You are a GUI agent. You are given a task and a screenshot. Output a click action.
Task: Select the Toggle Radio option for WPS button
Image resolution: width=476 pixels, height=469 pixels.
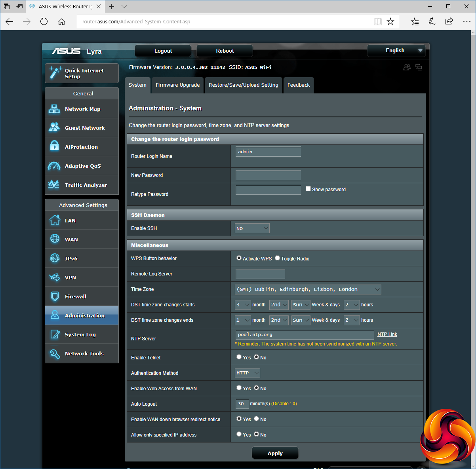(x=277, y=258)
